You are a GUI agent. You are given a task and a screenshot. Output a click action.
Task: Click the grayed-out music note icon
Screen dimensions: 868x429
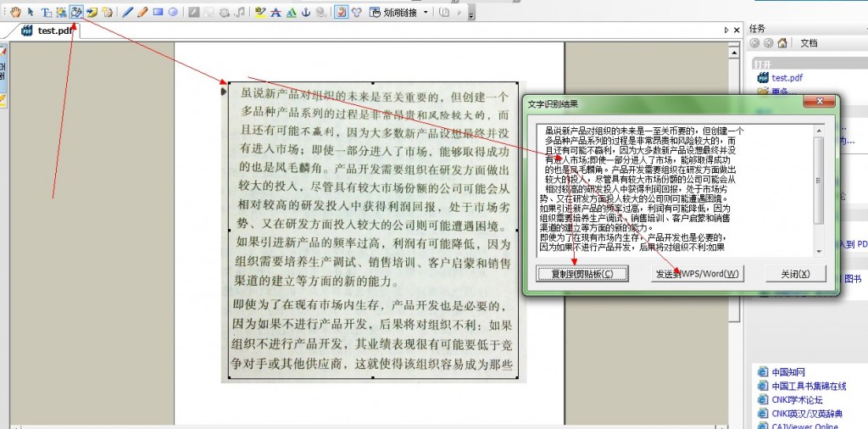coord(240,12)
